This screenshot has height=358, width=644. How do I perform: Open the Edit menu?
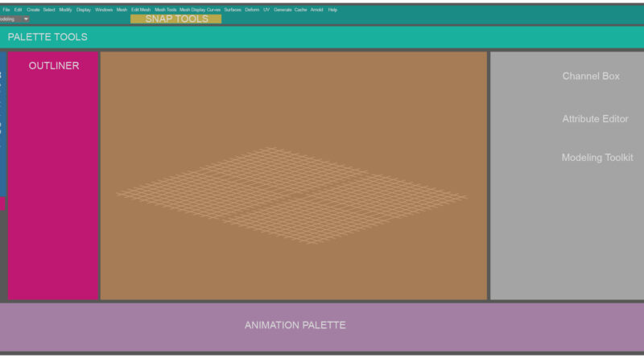pyautogui.click(x=19, y=10)
